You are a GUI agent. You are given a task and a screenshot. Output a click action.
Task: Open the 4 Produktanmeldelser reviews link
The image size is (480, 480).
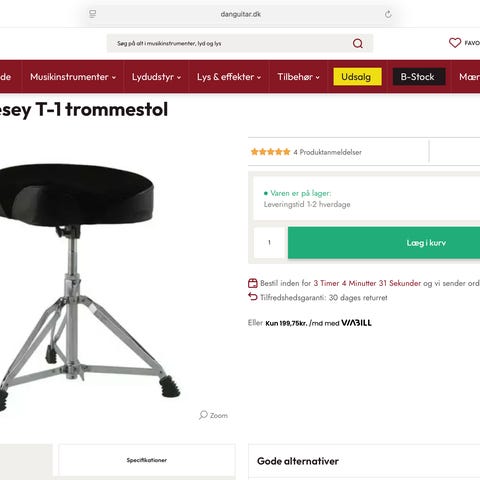tap(327, 152)
